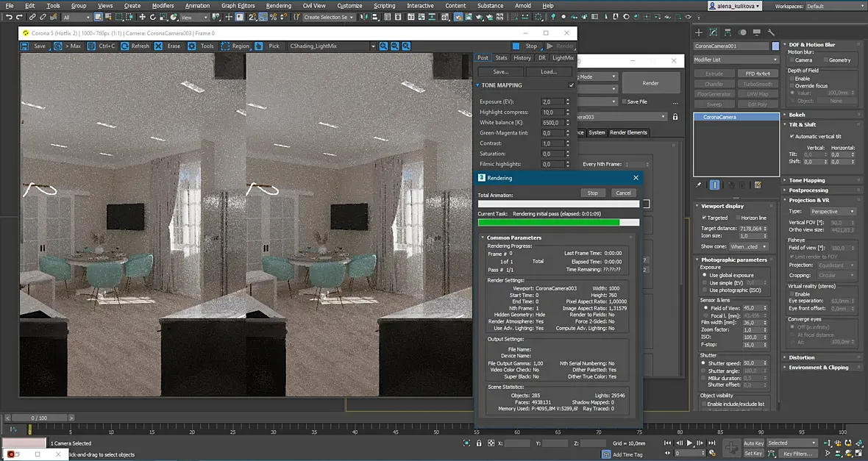Enable Depth of Field checkbox
This screenshot has width=868, height=461.
(x=791, y=79)
